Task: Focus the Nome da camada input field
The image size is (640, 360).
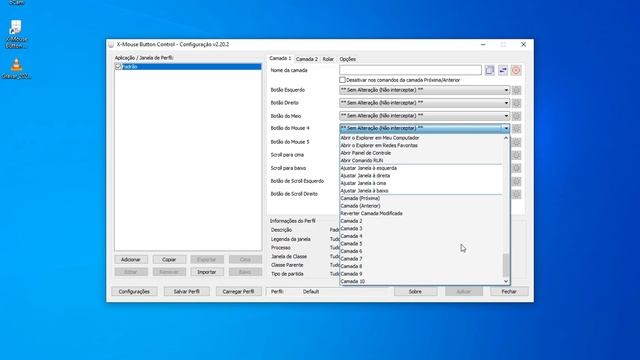Action: coord(410,70)
